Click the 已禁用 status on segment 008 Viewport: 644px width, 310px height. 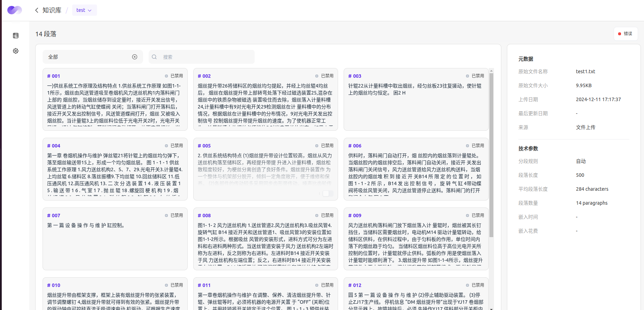(x=324, y=215)
